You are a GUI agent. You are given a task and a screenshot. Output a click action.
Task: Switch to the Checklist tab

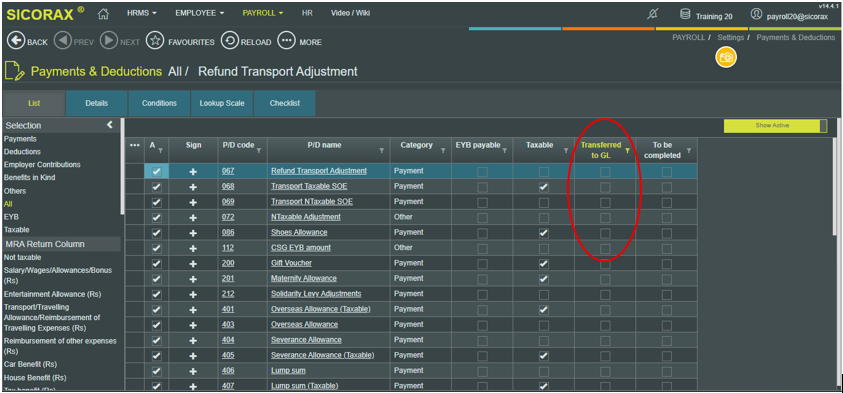tap(284, 103)
